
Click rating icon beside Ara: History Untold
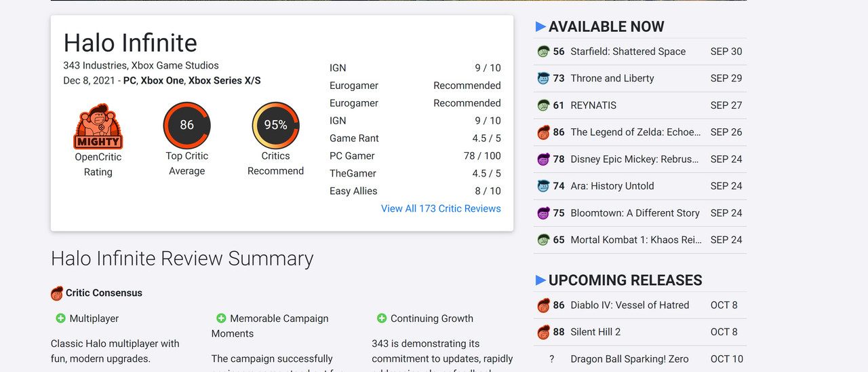tap(543, 186)
